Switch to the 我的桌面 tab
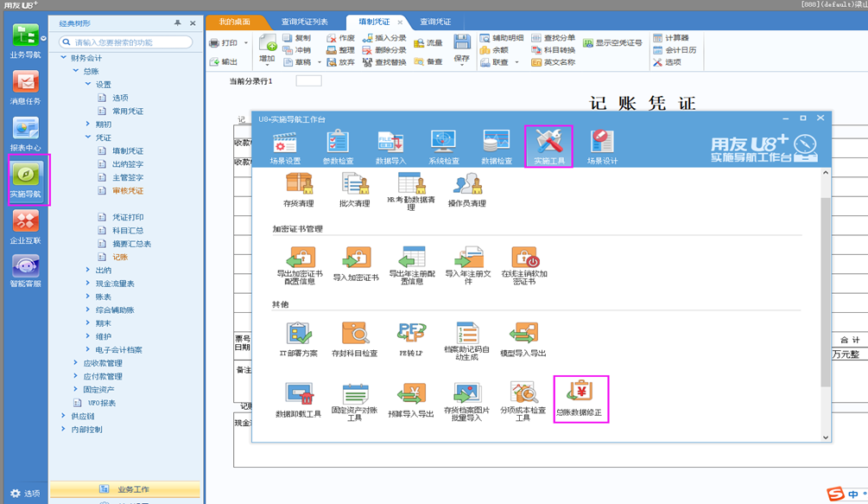Screen dimensions: 868x504 coord(235,22)
